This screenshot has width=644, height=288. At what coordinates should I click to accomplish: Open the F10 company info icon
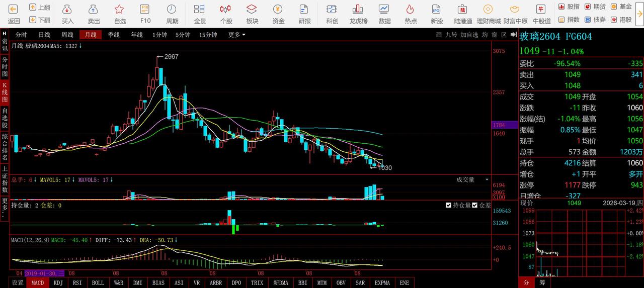[145, 9]
